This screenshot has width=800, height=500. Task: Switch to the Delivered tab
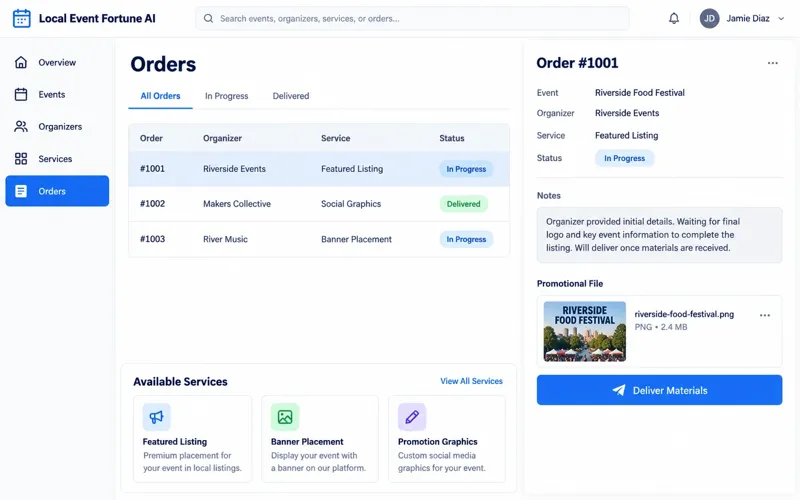pyautogui.click(x=291, y=96)
